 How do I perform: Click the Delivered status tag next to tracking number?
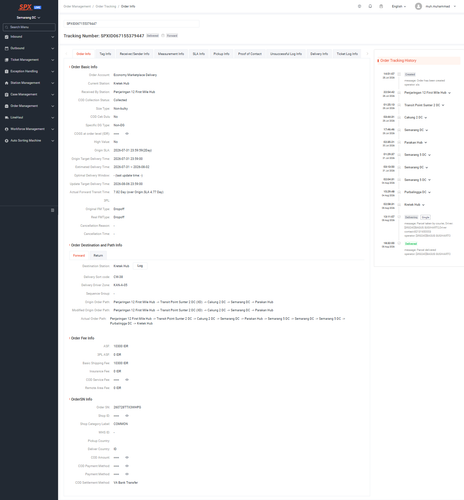[x=153, y=36]
